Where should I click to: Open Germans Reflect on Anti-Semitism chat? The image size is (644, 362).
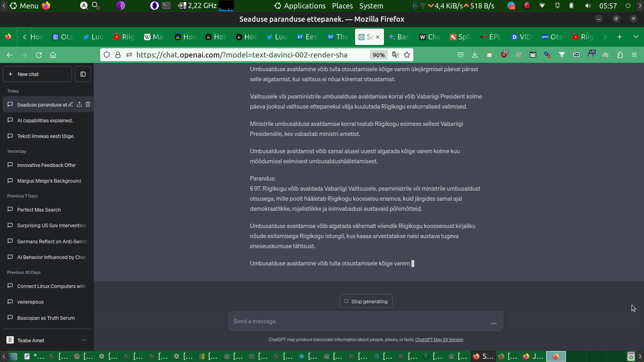point(47,241)
